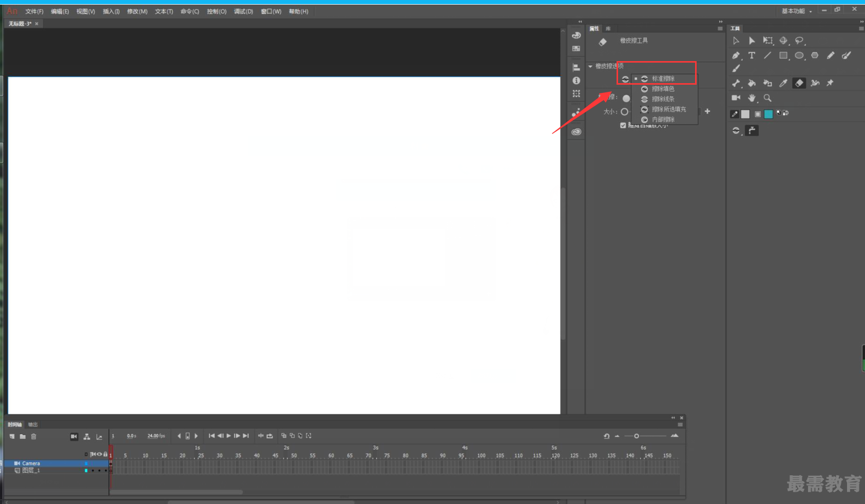Choose the Free Transform tool
Viewport: 865px width, 504px height.
pos(767,41)
